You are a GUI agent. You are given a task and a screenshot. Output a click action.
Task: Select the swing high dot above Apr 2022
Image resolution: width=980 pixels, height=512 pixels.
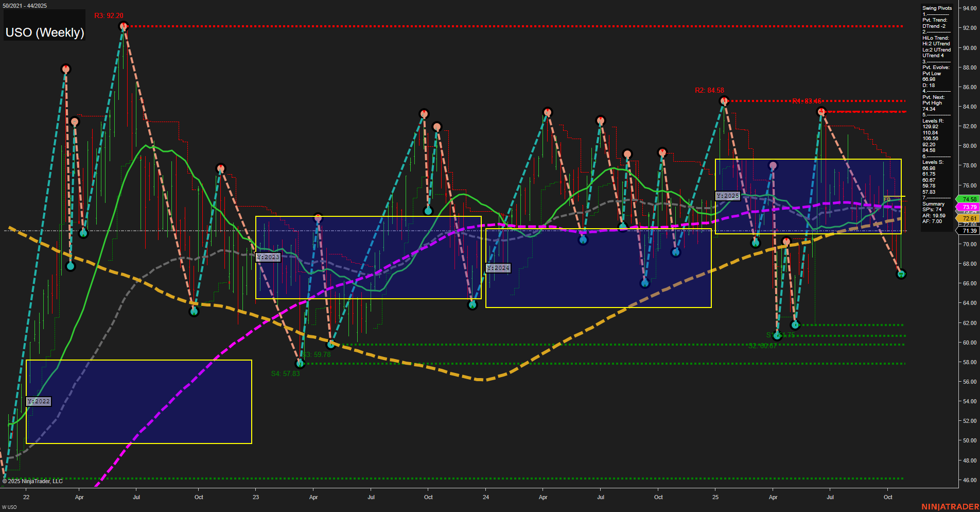(65, 68)
